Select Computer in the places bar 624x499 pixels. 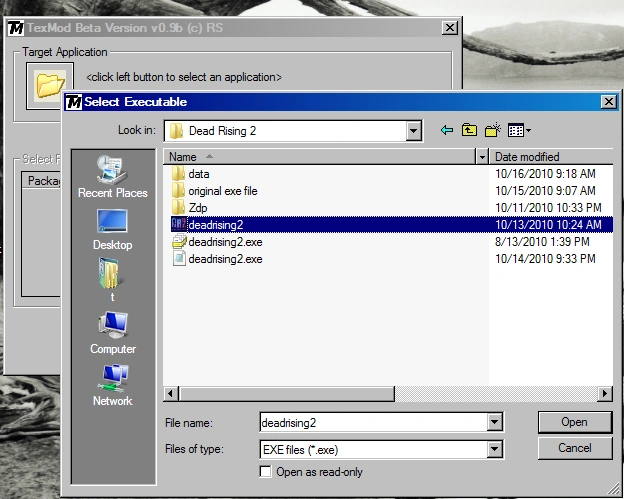click(113, 333)
